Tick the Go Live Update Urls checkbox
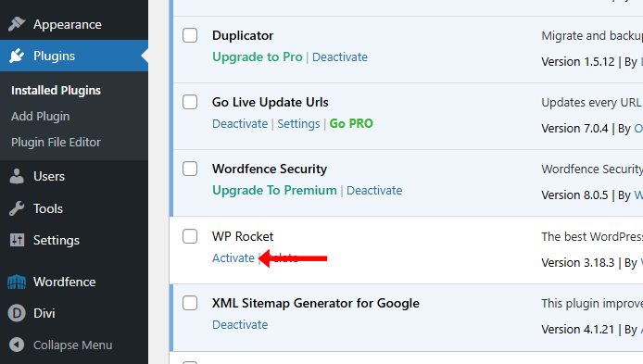 (190, 102)
